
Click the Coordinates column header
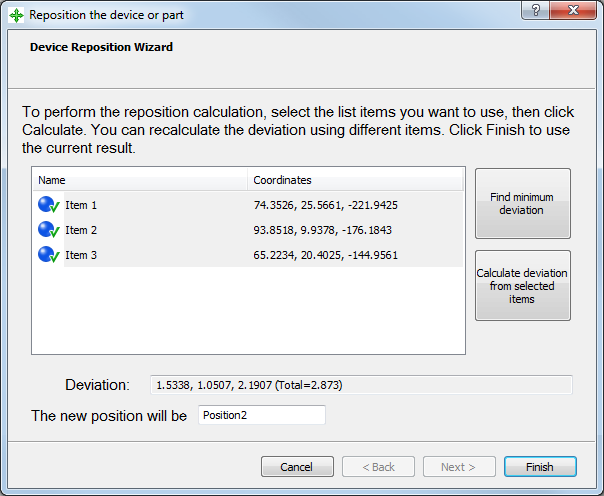point(355,180)
